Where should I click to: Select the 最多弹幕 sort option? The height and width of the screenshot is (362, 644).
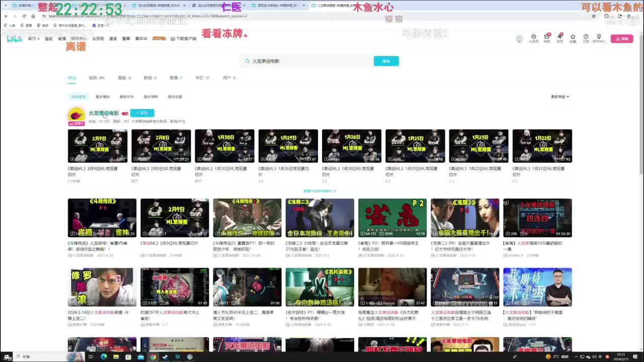(151, 97)
